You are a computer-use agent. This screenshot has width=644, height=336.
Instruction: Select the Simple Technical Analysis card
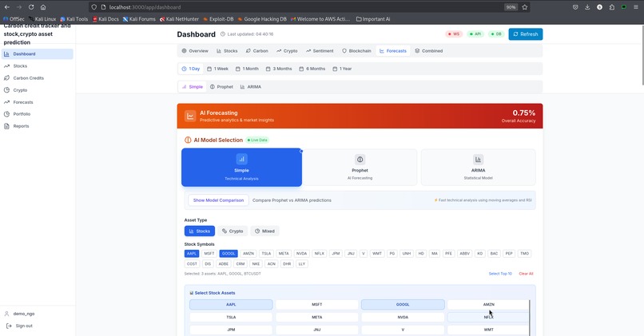point(241,168)
